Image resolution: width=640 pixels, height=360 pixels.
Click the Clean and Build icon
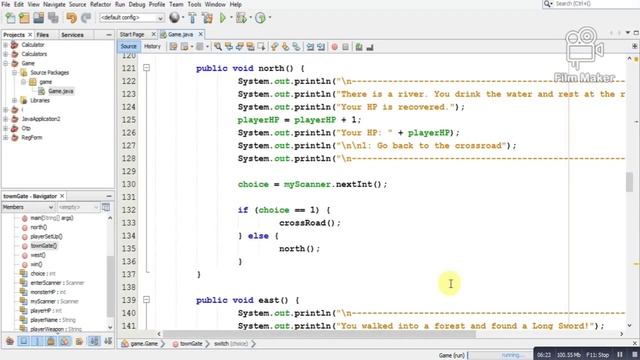pos(207,18)
